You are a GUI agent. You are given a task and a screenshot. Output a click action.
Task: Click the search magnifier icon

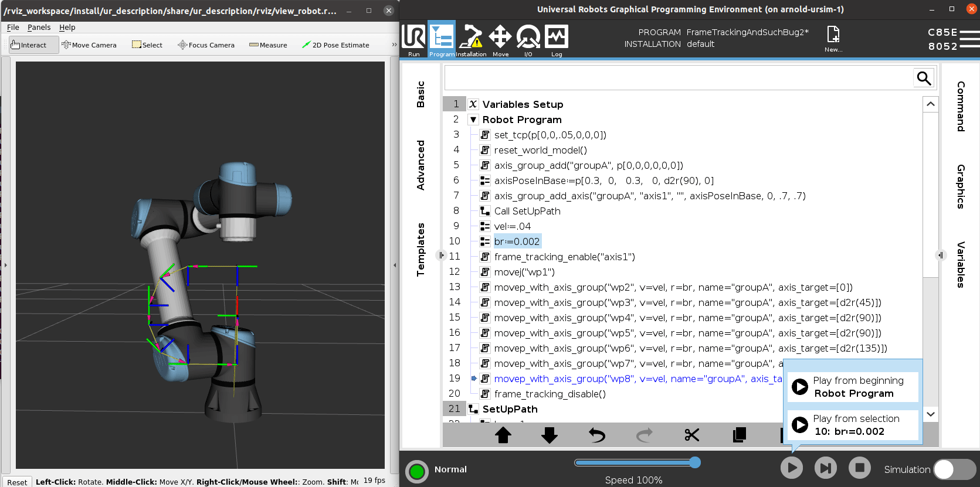pyautogui.click(x=924, y=78)
